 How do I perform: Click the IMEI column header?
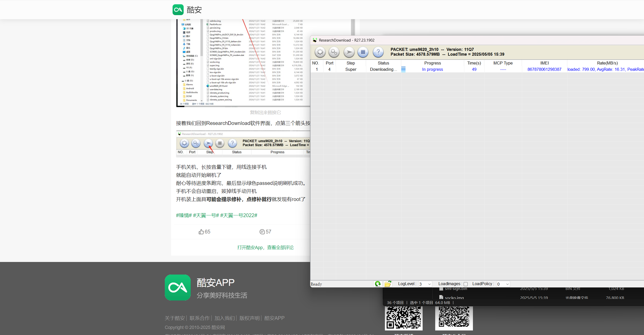pos(544,63)
